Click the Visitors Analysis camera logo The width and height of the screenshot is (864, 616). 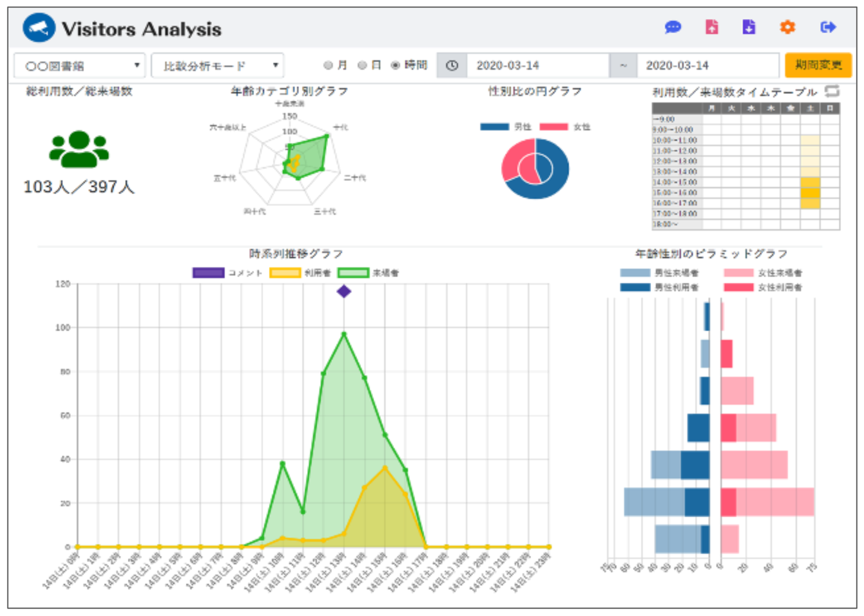click(x=39, y=28)
